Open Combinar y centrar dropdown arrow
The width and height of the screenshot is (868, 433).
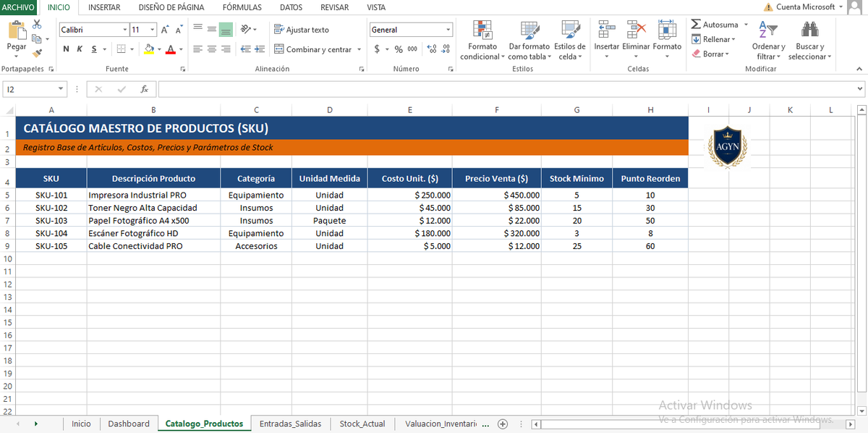tap(359, 49)
